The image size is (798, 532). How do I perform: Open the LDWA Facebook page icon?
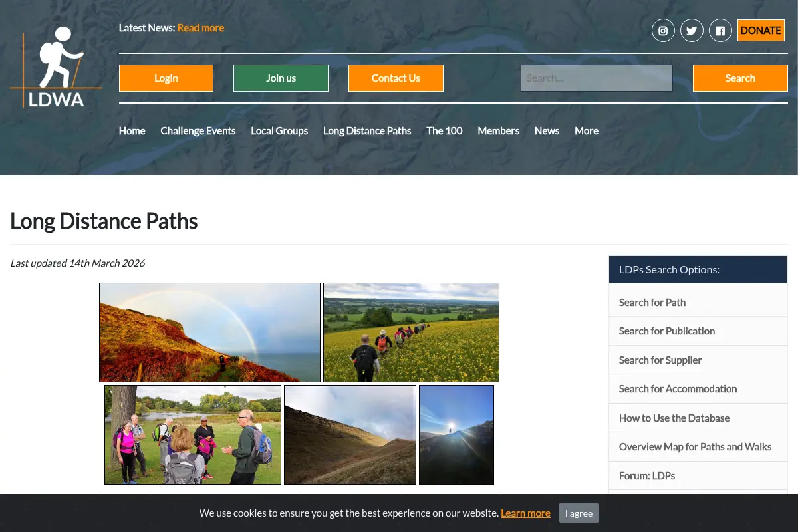(x=720, y=31)
